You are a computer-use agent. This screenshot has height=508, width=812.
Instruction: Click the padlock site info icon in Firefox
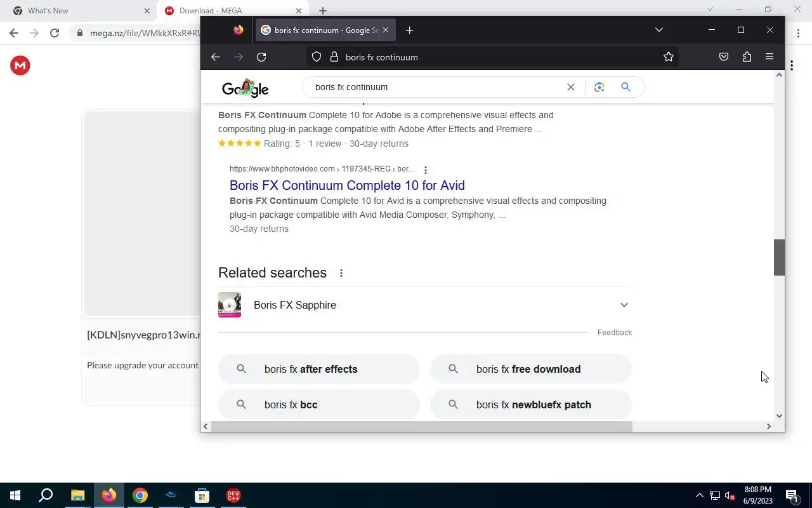tap(334, 57)
